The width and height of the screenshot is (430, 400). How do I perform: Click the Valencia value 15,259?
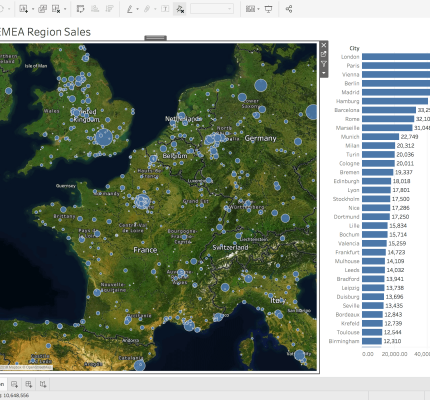point(397,244)
